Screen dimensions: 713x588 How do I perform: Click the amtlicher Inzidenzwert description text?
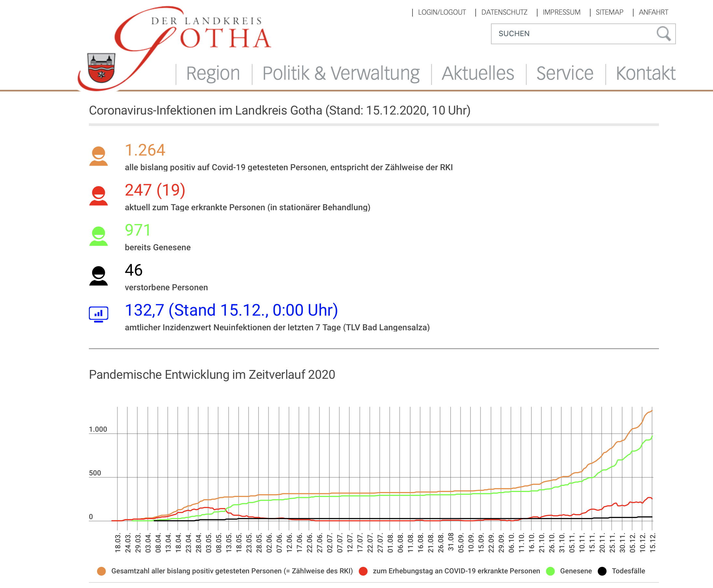click(277, 328)
